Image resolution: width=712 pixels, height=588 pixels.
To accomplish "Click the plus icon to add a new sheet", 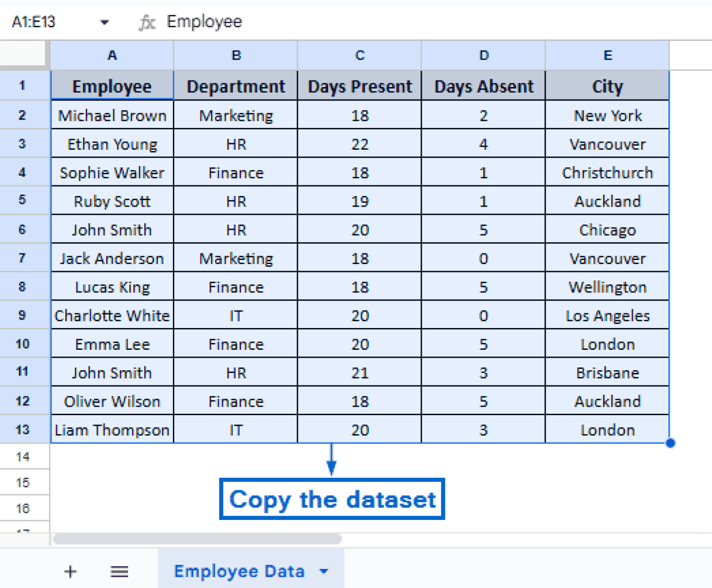I will coord(70,571).
